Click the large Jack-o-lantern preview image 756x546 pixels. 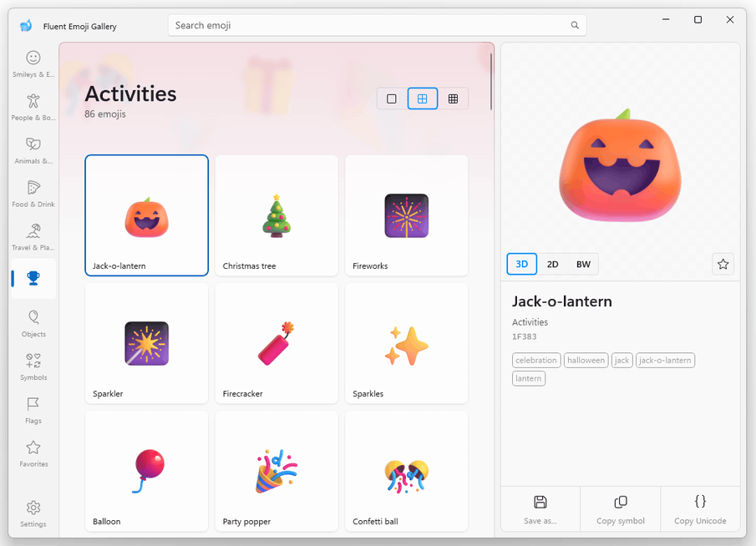[x=621, y=165]
